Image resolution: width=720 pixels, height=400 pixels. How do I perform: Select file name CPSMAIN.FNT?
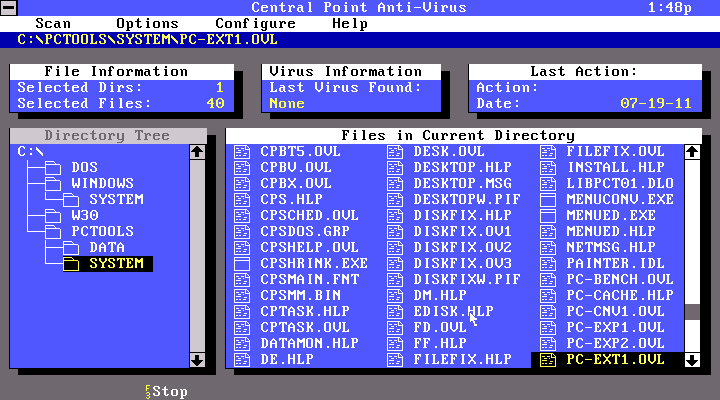(x=309, y=280)
